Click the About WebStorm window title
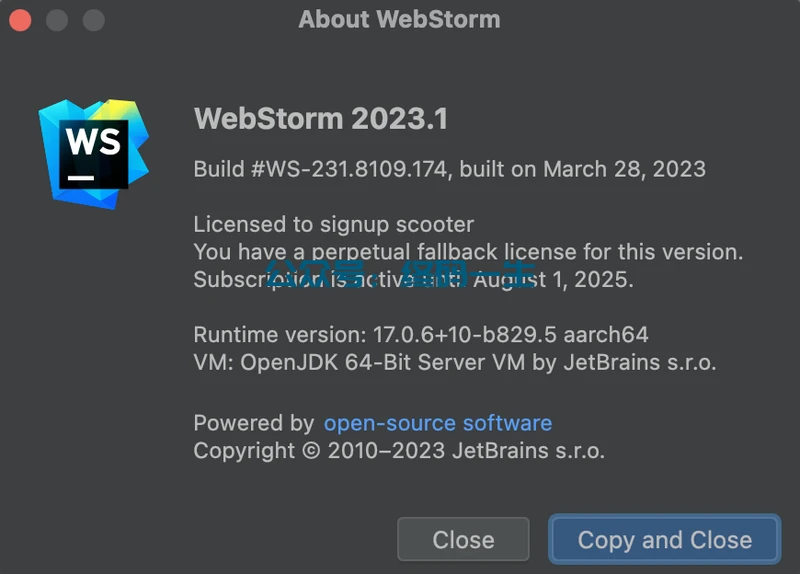Screen dimensions: 800x574 tap(399, 19)
